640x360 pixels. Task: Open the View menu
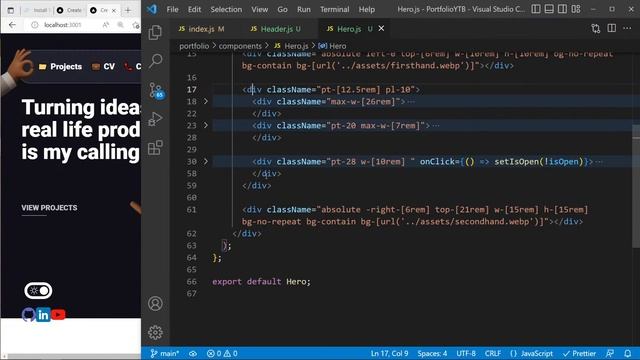260,9
